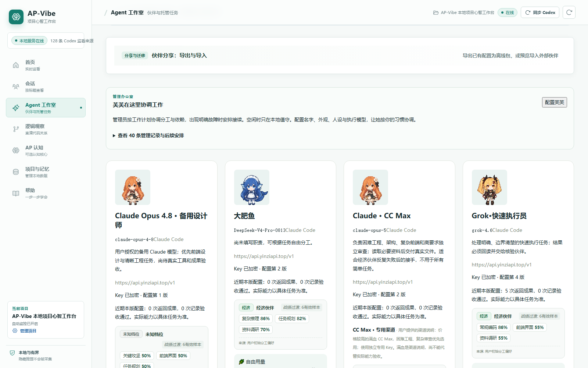
Task: Click the AP 认知 brain icon
Action: [16, 151]
